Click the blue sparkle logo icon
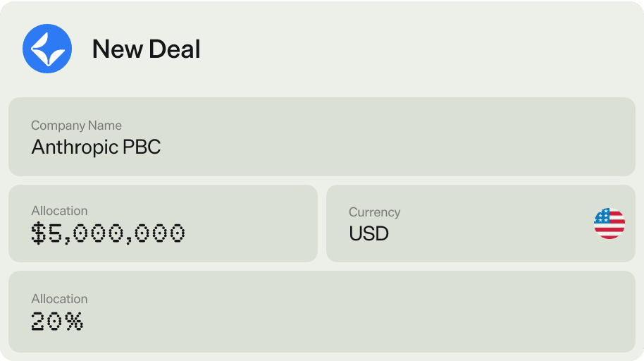The width and height of the screenshot is (644, 361). click(47, 49)
